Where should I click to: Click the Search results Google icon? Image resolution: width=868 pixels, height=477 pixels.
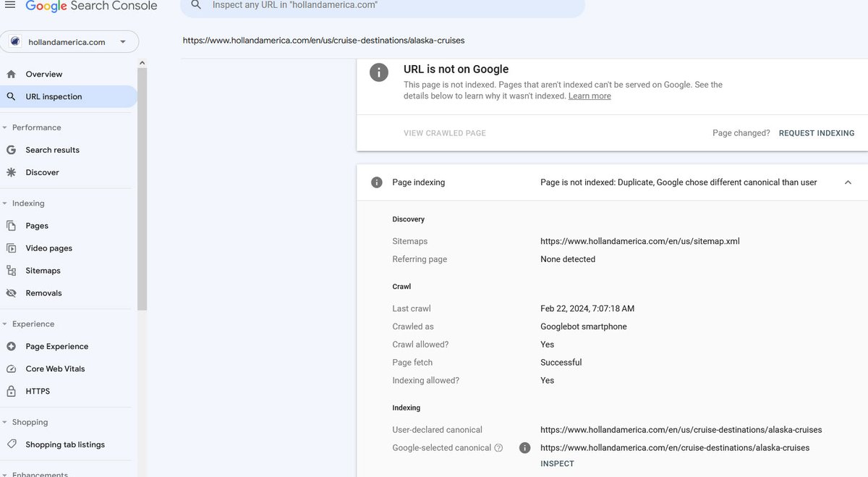click(x=11, y=150)
